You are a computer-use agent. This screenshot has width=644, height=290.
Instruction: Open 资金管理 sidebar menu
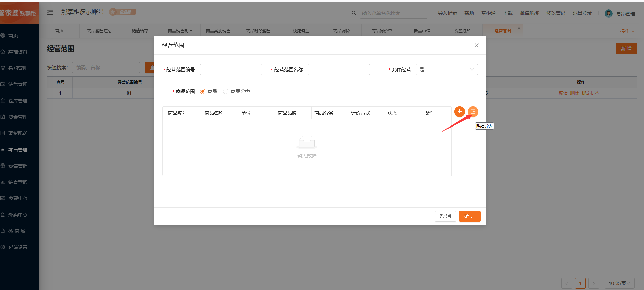(x=18, y=117)
